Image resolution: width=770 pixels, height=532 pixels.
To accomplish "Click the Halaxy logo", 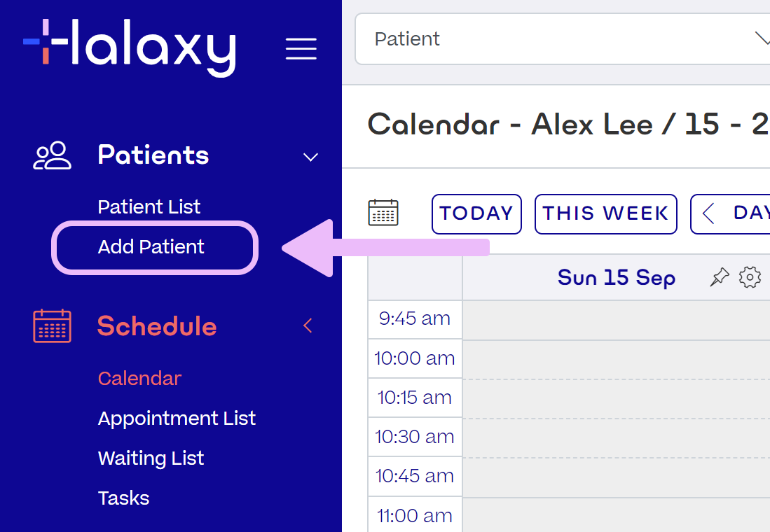I will tap(130, 46).
